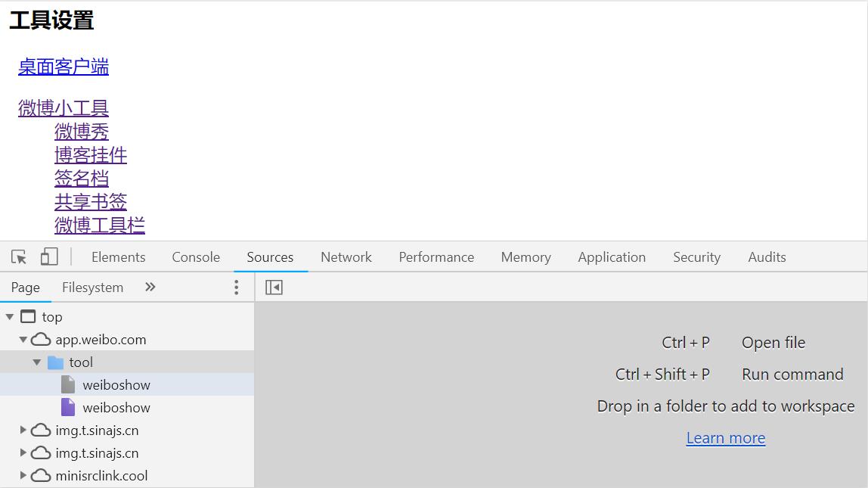This screenshot has height=488, width=868.
Task: Follow the 微博秀 link
Action: coord(82,132)
